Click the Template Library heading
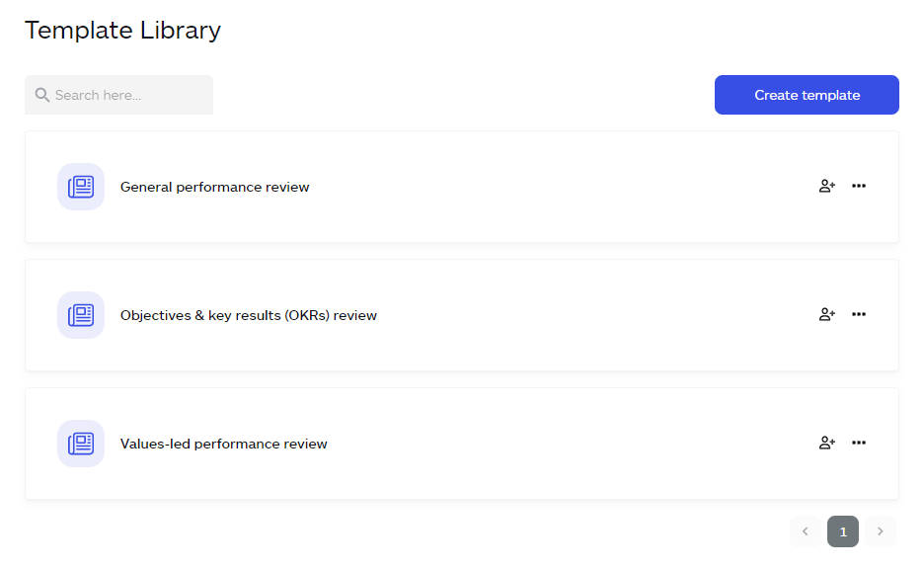This screenshot has width=924, height=569. point(122,30)
